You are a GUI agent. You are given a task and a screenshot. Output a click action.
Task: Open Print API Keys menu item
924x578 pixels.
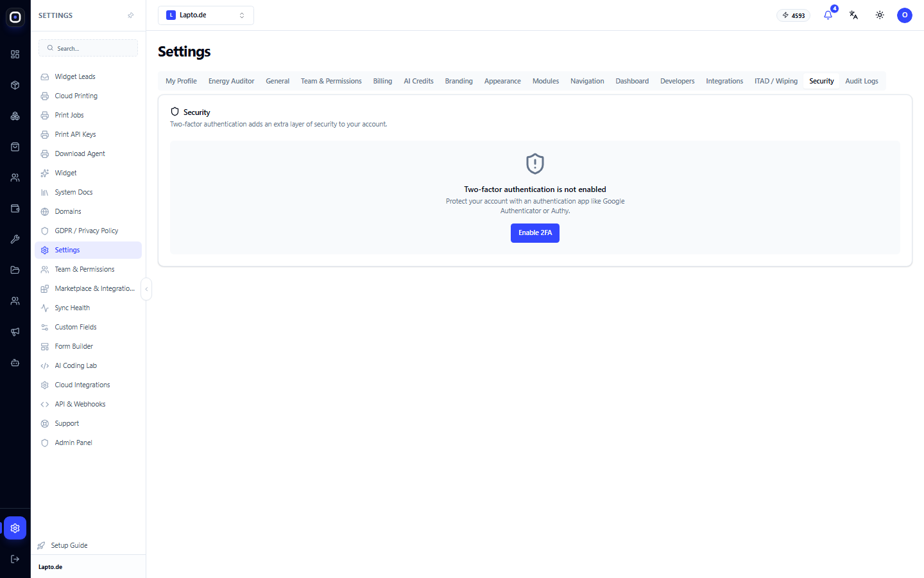coord(88,134)
